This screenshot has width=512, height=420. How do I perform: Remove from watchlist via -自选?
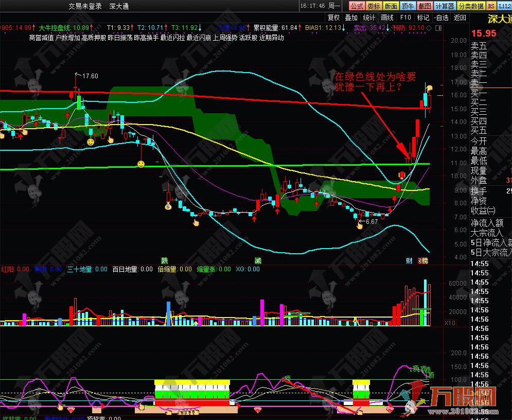442,17
